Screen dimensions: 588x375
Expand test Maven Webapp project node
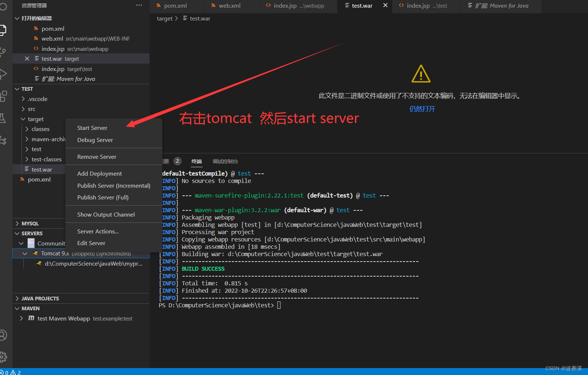[x=22, y=318]
